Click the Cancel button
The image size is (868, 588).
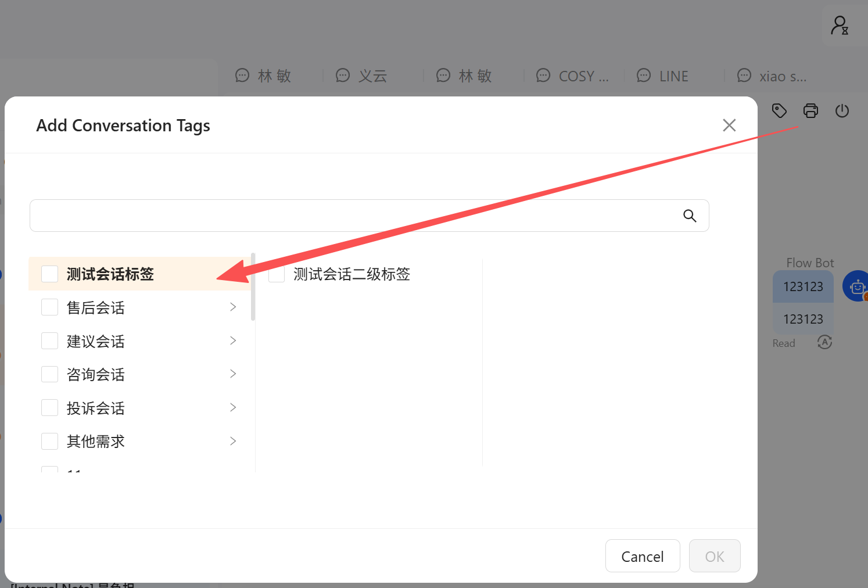point(643,556)
